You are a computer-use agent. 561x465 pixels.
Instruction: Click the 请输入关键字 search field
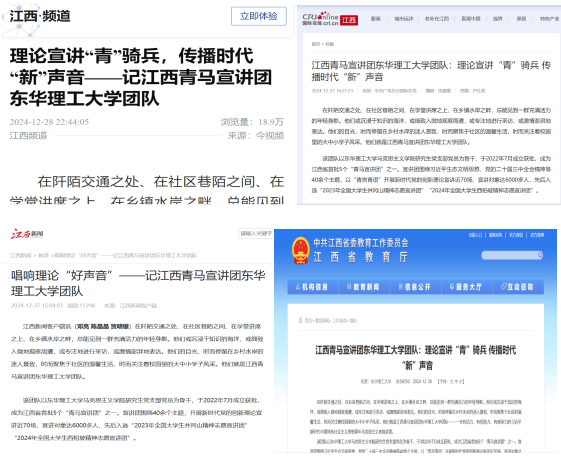[256, 234]
